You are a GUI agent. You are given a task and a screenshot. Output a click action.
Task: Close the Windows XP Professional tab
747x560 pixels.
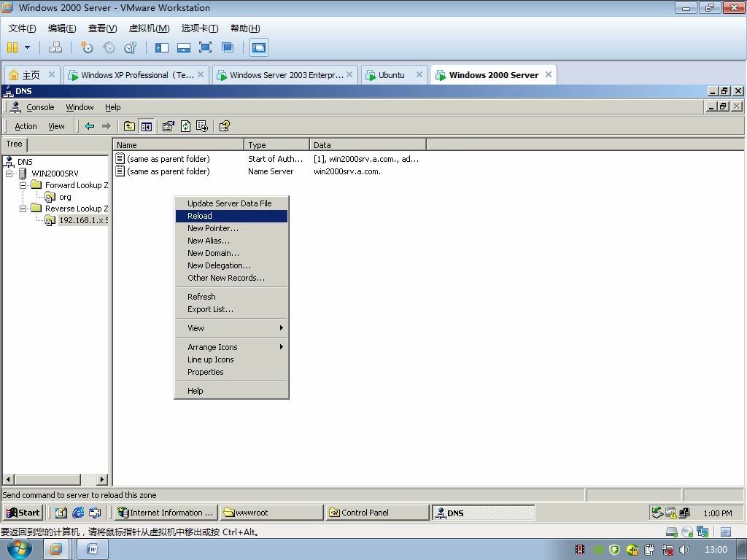click(x=201, y=74)
